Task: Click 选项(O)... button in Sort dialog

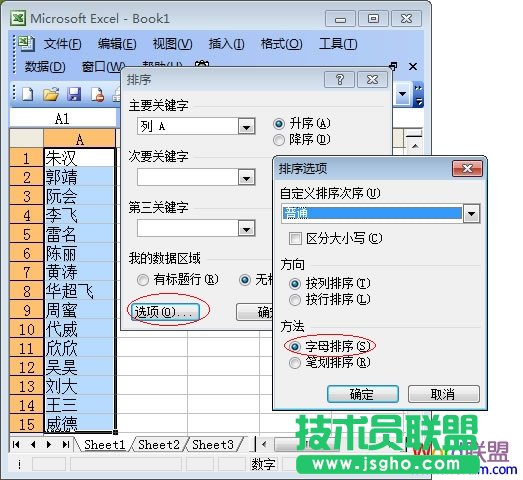Action: click(x=165, y=312)
